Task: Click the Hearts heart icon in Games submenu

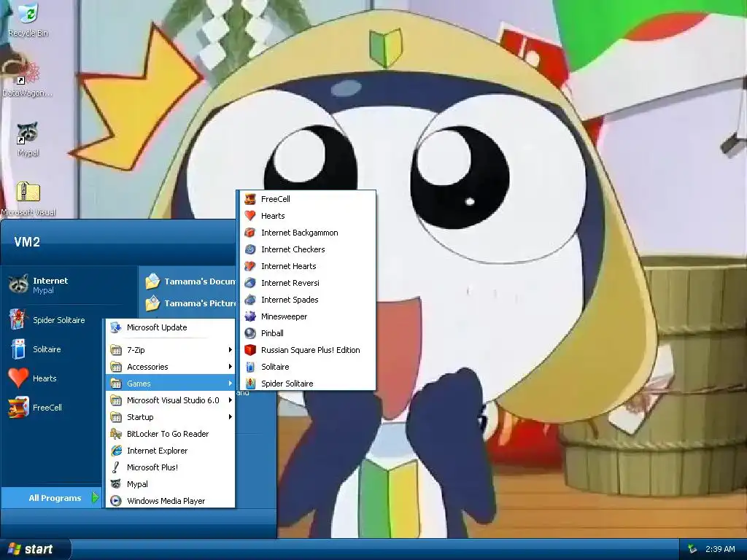Action: pyautogui.click(x=250, y=216)
